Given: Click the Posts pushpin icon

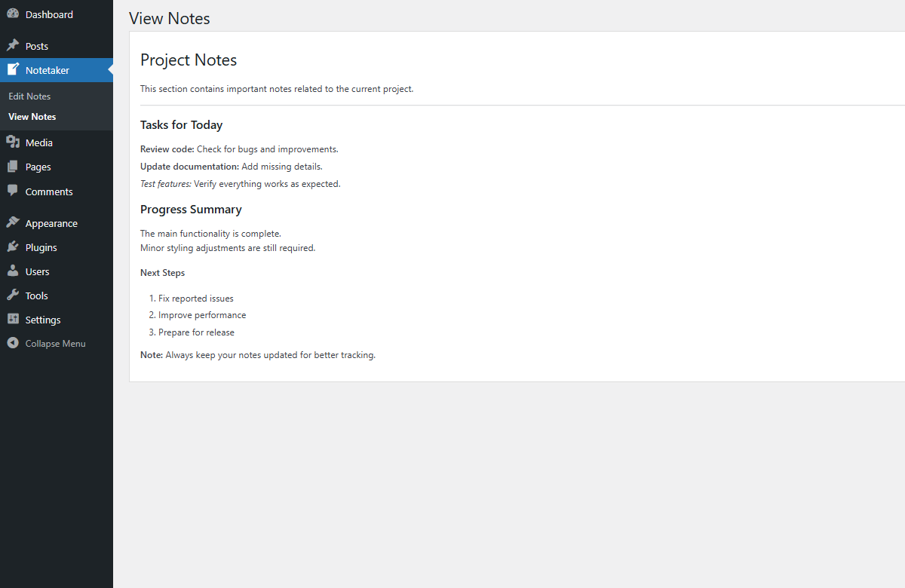Looking at the screenshot, I should click(13, 46).
